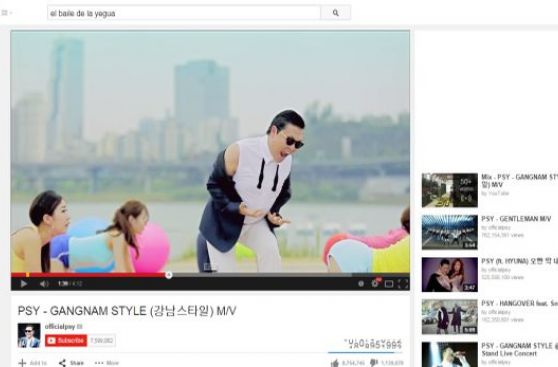Dislike the video with thumbs down icon

(374, 363)
